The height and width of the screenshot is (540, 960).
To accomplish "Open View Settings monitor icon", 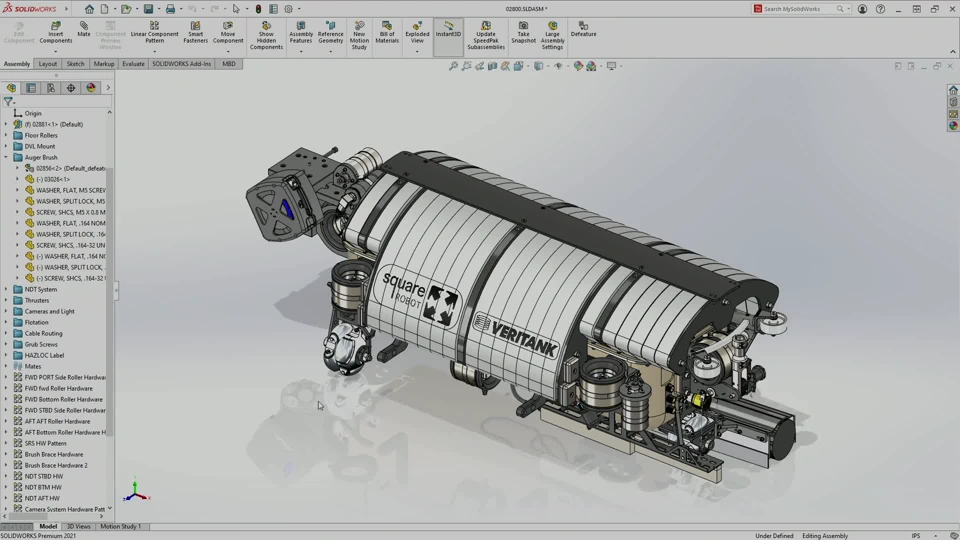I will [x=611, y=66].
